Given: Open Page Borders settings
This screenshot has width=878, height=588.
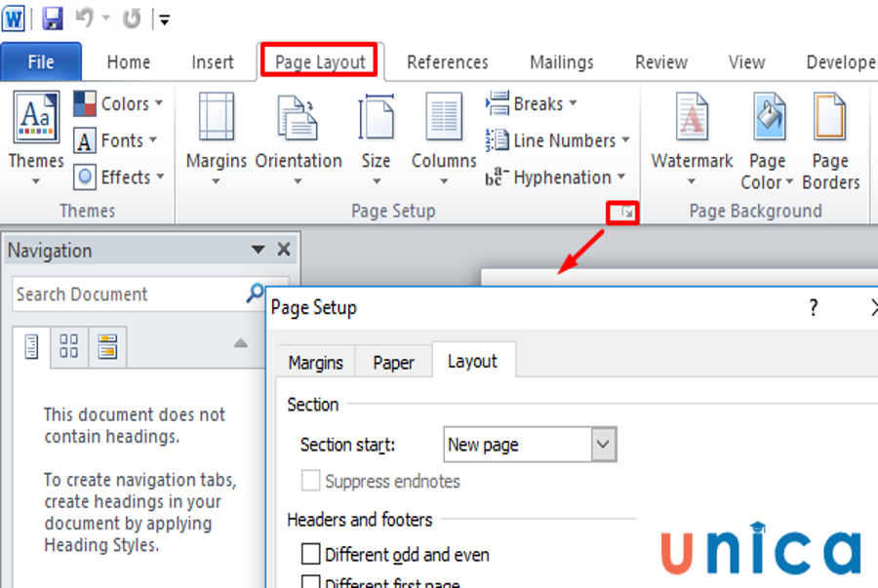Looking at the screenshot, I should point(830,141).
